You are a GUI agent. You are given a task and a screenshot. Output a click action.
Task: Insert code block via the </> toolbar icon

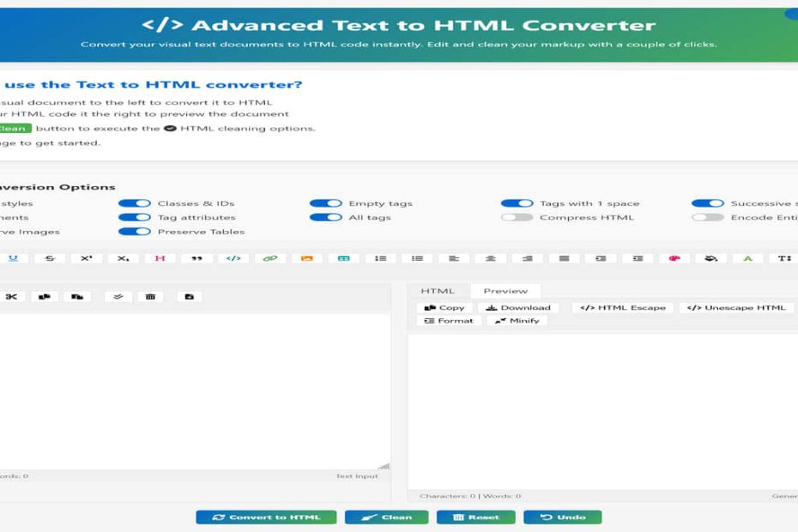[x=233, y=258]
